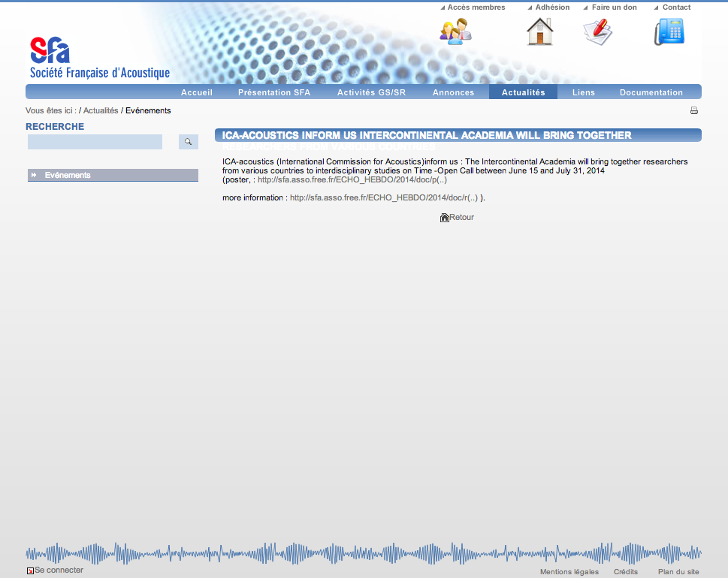Focus the Recherche search field
Viewport: 728px width, 578px height.
[x=95, y=142]
